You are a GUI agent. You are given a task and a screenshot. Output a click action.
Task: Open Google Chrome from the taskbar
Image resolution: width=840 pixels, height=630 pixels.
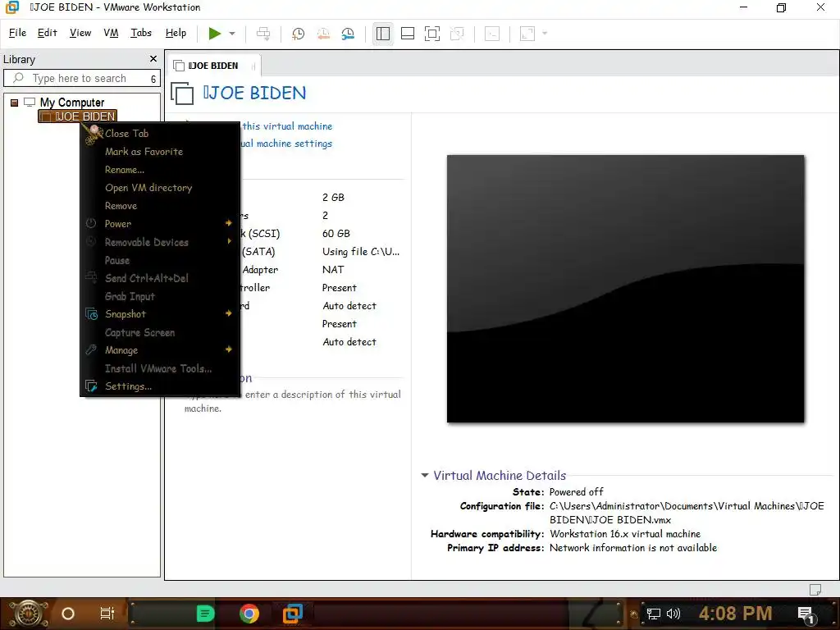pos(249,614)
